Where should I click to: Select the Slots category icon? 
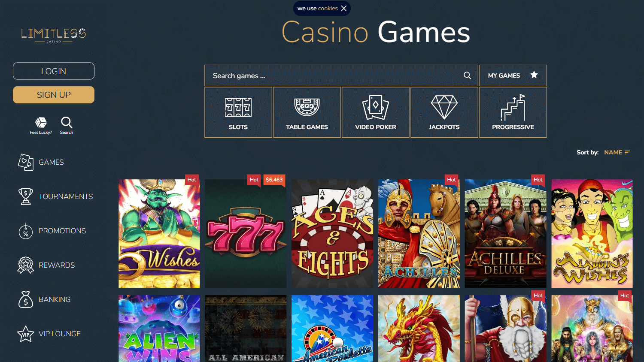(x=238, y=108)
